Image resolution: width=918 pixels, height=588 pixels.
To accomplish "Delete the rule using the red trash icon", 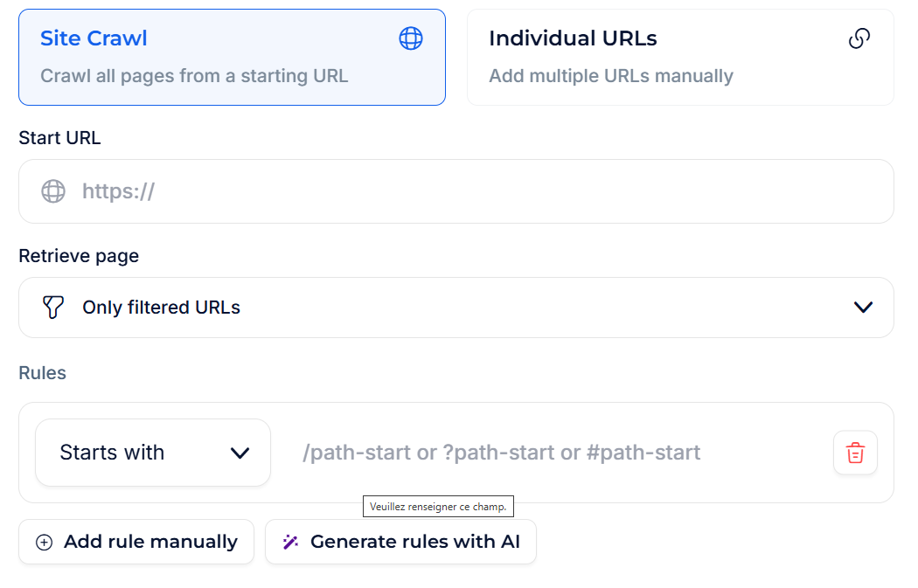I will (x=855, y=453).
